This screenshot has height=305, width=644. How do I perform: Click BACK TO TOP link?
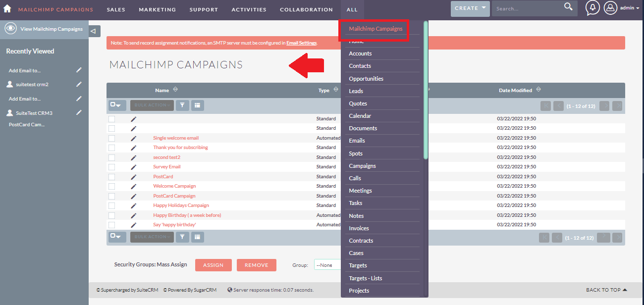pos(606,290)
